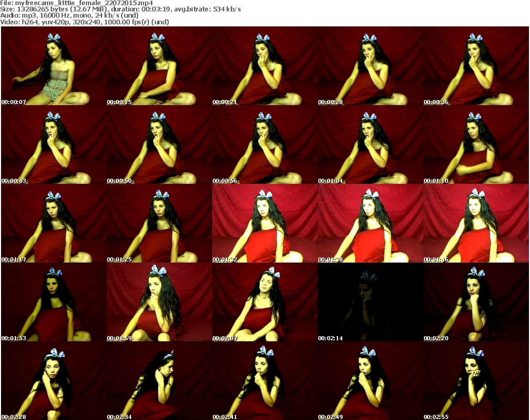The height and width of the screenshot is (420, 530).
Task: Click the frame stamped 00:02:34
Action: pyautogui.click(x=159, y=381)
